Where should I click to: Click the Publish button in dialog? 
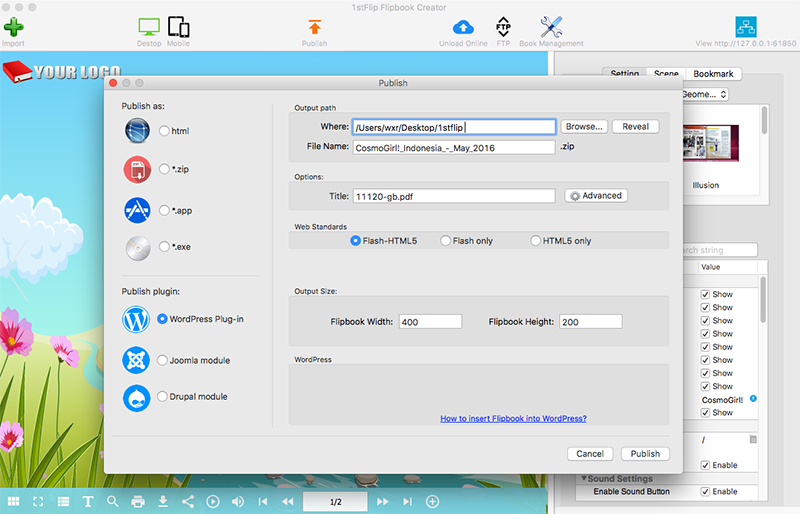coord(645,454)
